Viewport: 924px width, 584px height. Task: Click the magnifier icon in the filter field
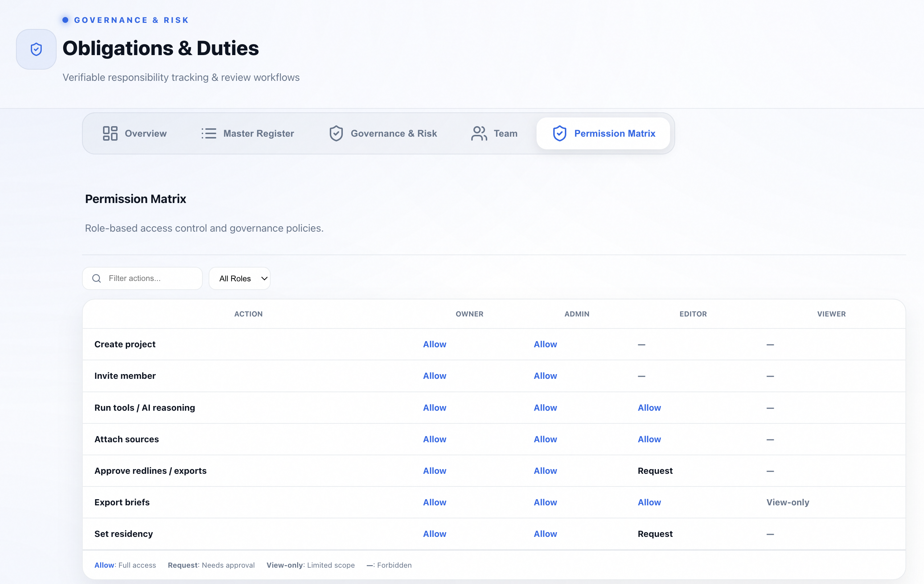(x=96, y=278)
